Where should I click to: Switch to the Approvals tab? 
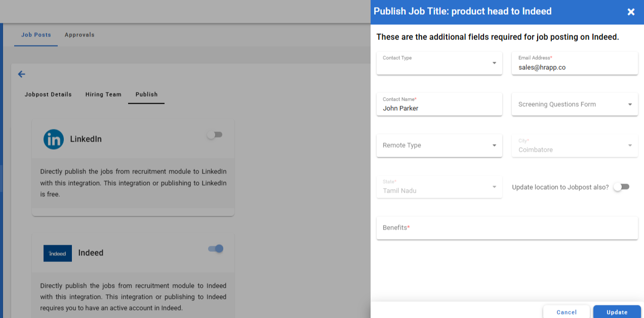(79, 35)
